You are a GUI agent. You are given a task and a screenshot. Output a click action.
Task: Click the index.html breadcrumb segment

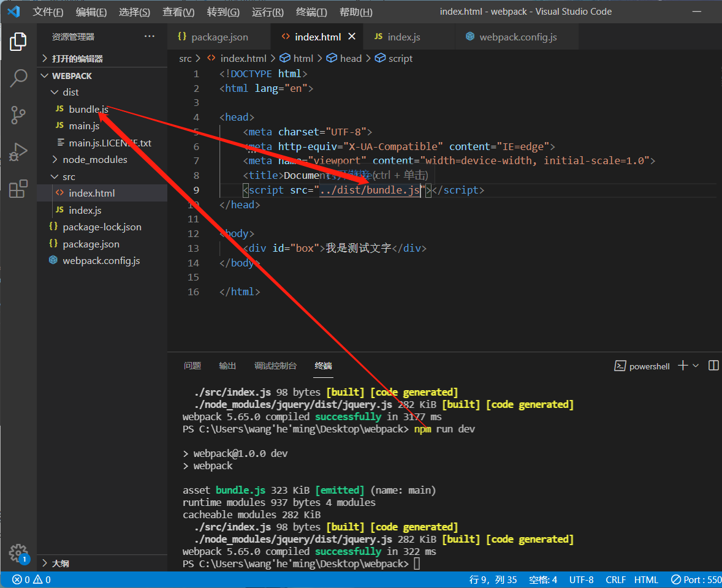[x=237, y=58]
